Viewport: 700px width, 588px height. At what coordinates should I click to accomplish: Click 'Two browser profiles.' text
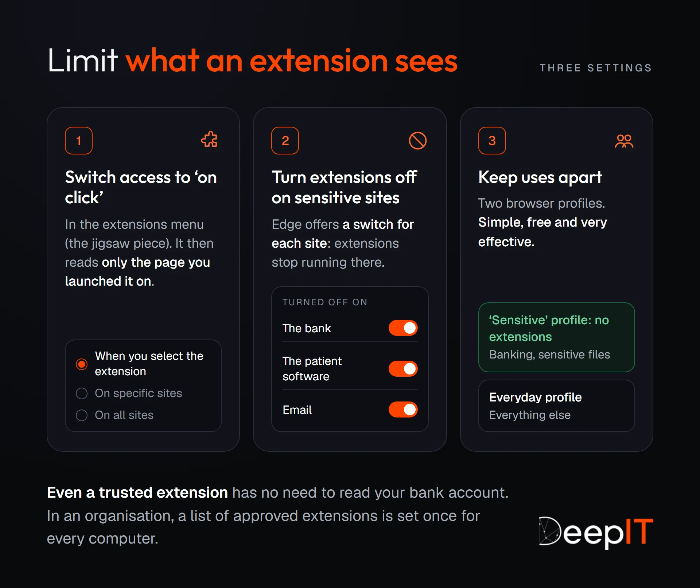click(x=541, y=203)
